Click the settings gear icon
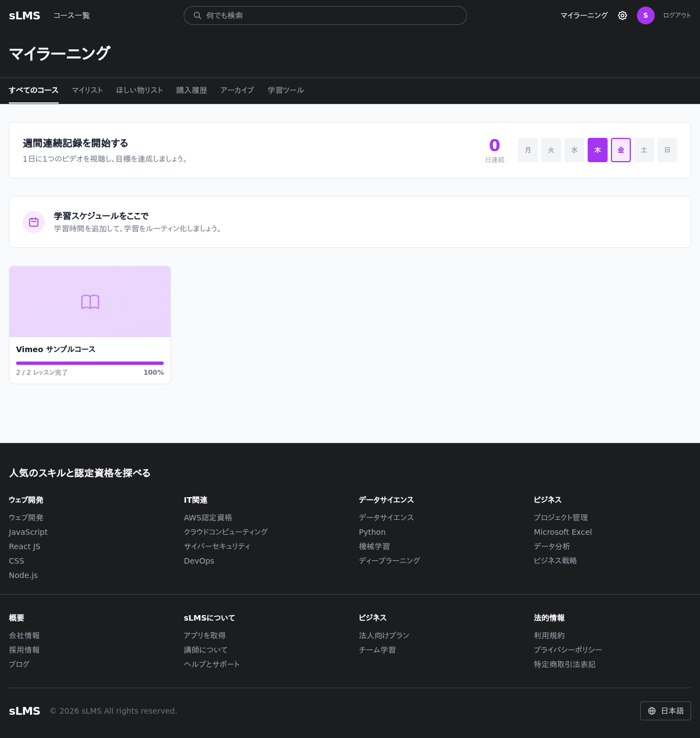Screen dimensions: 700x738 point(623,16)
